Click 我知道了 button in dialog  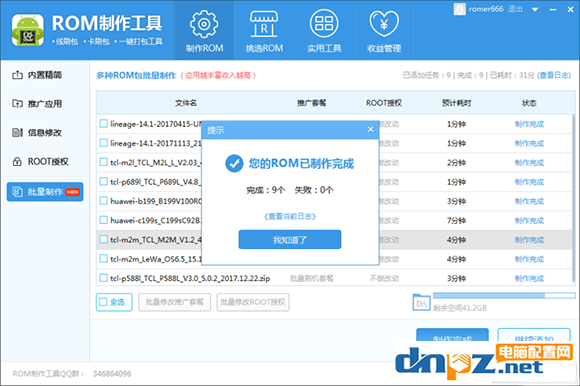click(290, 240)
